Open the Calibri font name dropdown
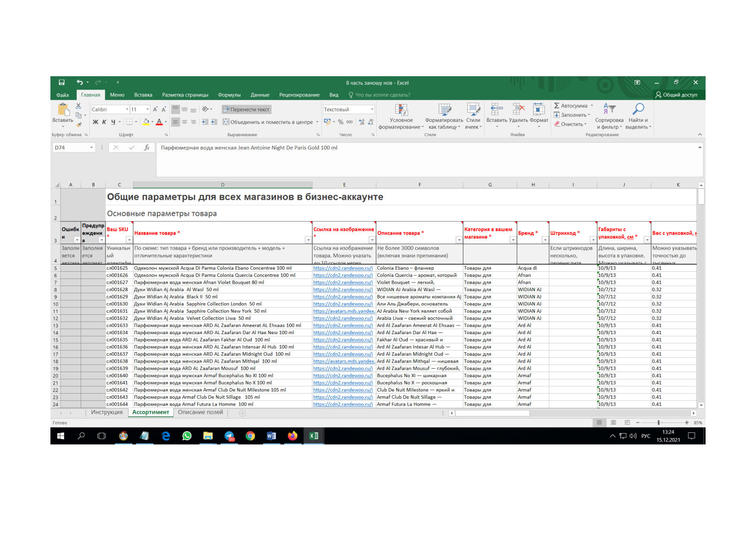The height and width of the screenshot is (534, 756). [x=110, y=109]
